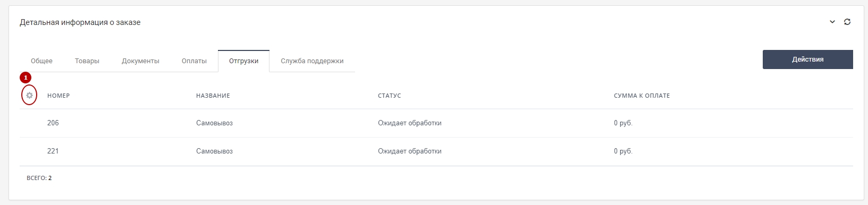The height and width of the screenshot is (205, 868).
Task: Open table settings gear icon
Action: pos(29,96)
